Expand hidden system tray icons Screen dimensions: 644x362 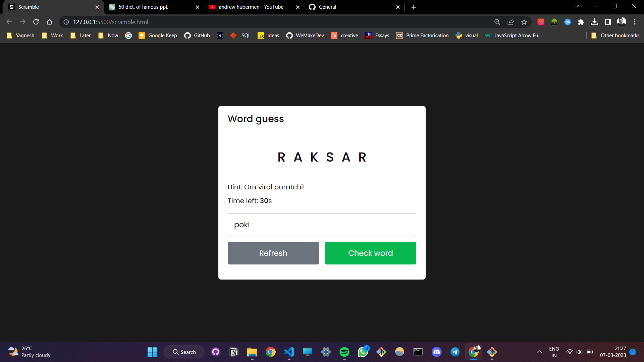coord(539,352)
